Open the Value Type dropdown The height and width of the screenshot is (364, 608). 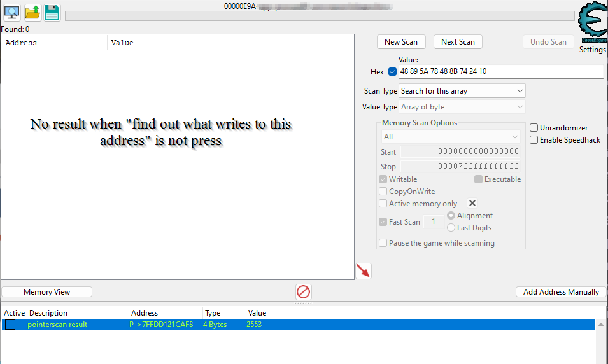tap(462, 107)
